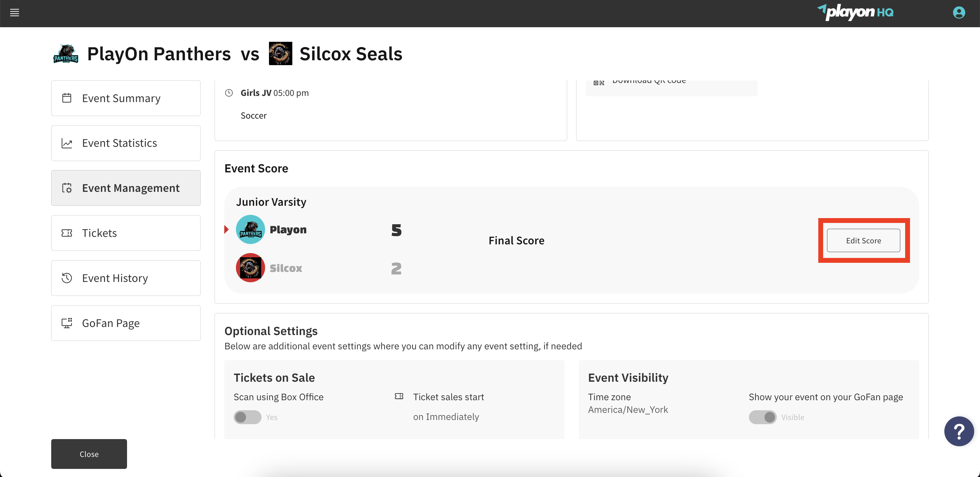This screenshot has width=980, height=477.
Task: Click the ticket icon near Ticket sales start
Action: (x=399, y=396)
